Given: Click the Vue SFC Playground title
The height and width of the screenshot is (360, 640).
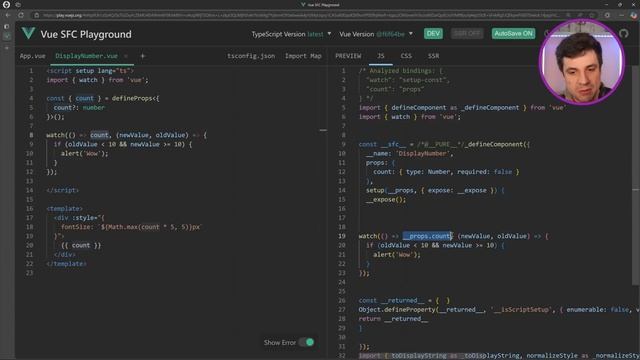Looking at the screenshot, I should tap(86, 34).
